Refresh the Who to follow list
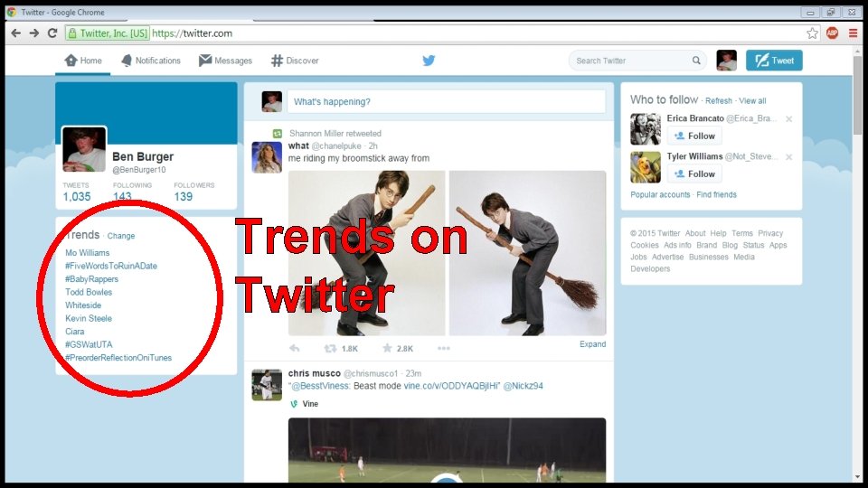This screenshot has height=488, width=868. (719, 100)
